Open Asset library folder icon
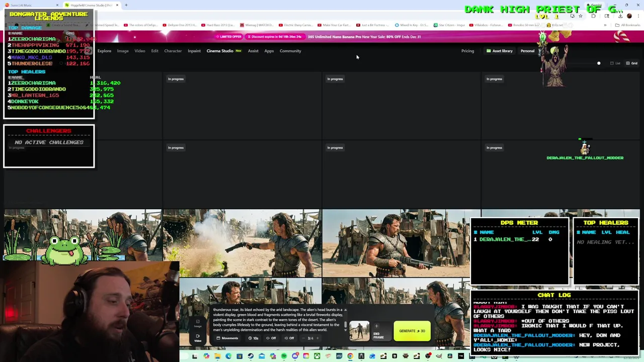Viewport: 644px width, 362px height. pyautogui.click(x=488, y=51)
